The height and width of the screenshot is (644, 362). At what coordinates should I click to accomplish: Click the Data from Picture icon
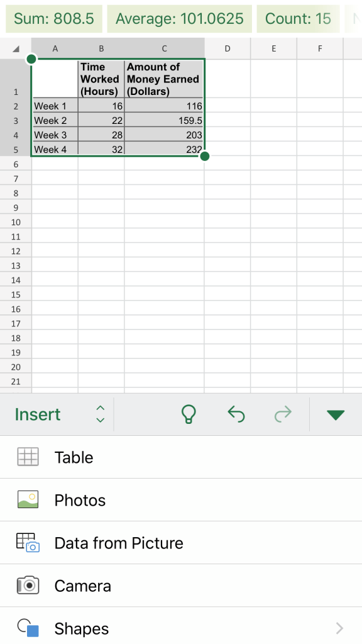pyautogui.click(x=28, y=543)
